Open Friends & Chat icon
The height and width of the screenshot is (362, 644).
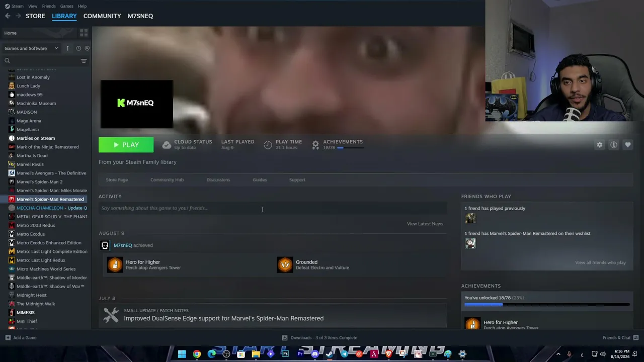(x=635, y=338)
